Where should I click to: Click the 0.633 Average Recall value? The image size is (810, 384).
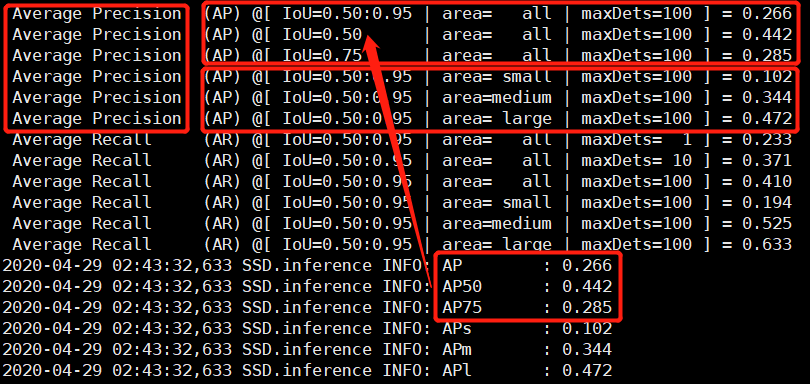click(x=767, y=244)
